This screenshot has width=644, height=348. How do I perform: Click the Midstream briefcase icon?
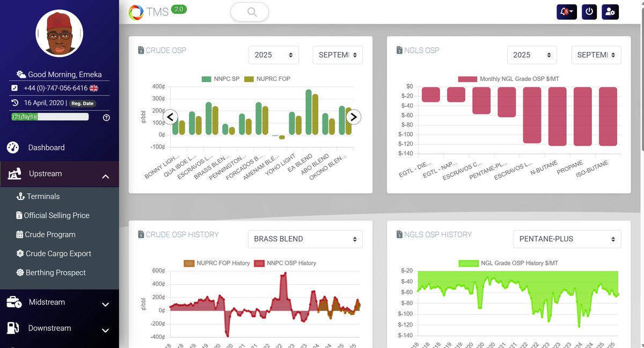pyautogui.click(x=14, y=302)
